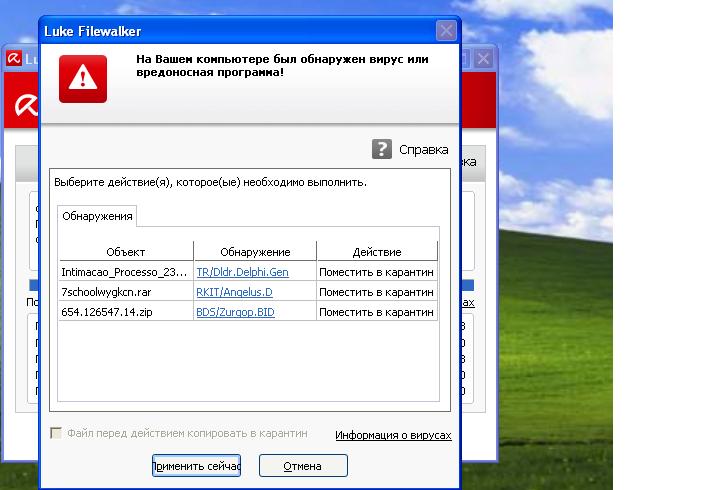
Task: Click the Действие column header
Action: [x=377, y=251]
